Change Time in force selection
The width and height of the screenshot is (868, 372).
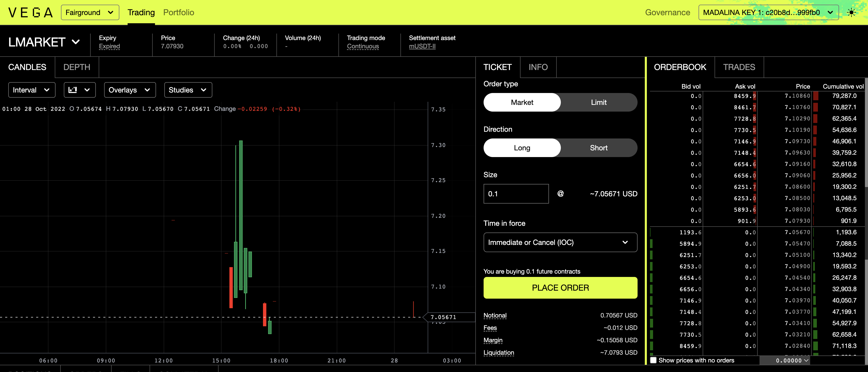click(560, 242)
